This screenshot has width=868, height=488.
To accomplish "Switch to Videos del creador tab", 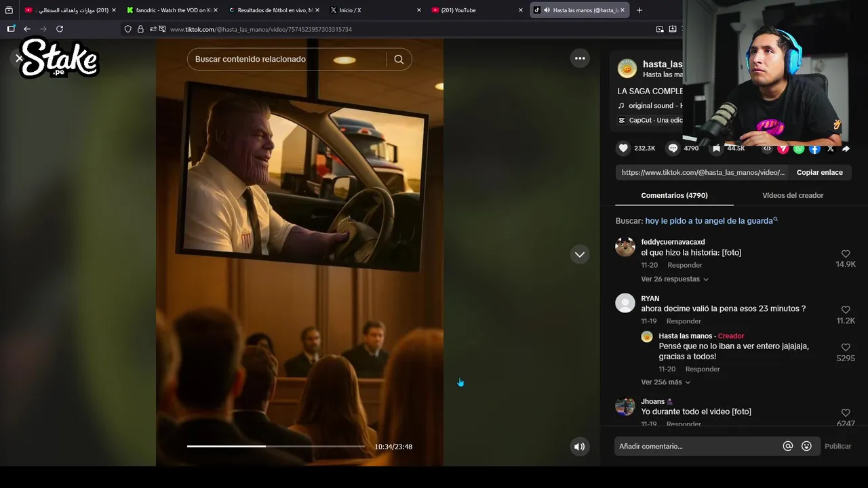I will pyautogui.click(x=793, y=195).
